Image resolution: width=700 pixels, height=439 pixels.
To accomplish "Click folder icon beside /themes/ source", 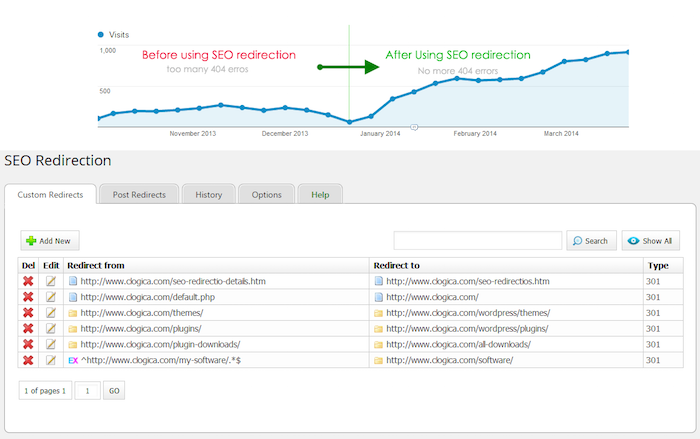I will [x=73, y=313].
